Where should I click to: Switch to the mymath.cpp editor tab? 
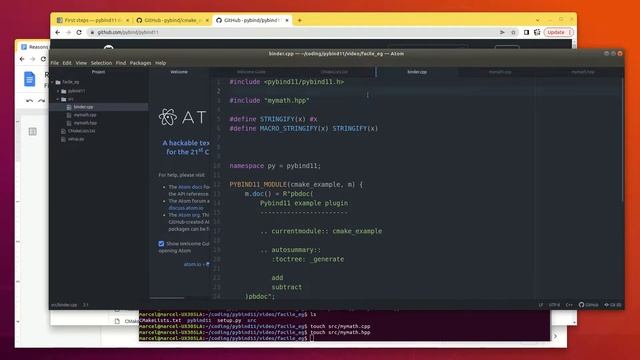tap(500, 72)
